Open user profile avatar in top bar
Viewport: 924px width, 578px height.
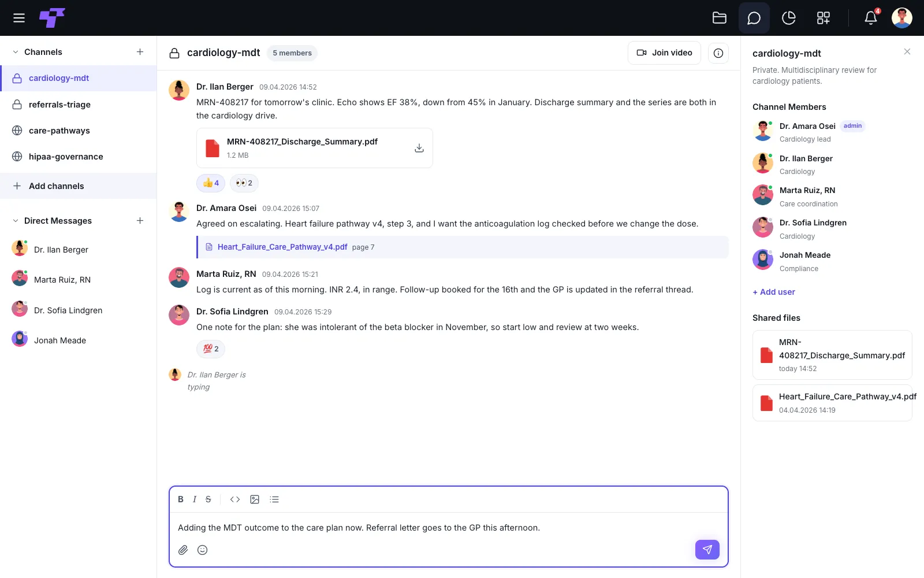tap(902, 18)
